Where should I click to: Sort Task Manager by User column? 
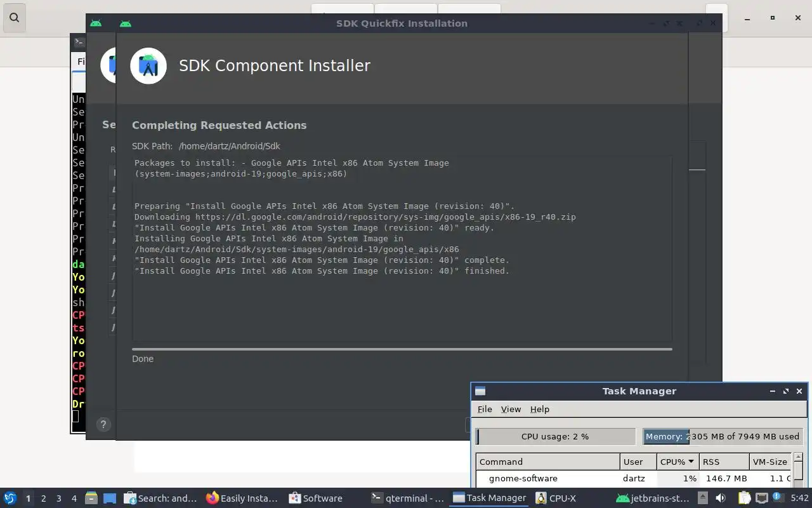click(638, 462)
